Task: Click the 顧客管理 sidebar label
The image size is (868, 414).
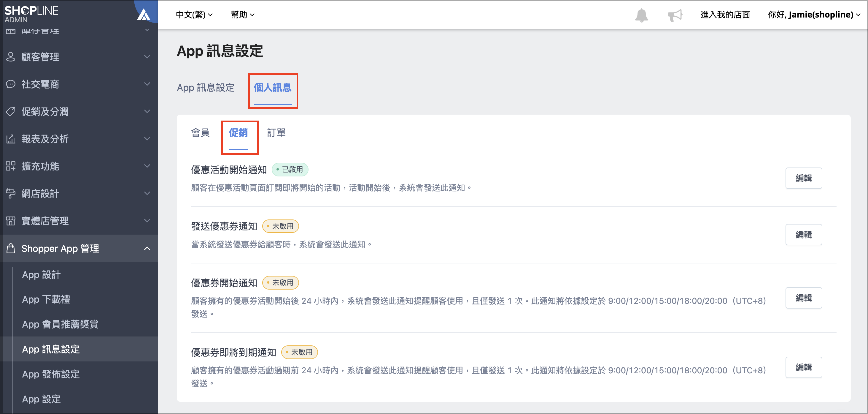Action: coord(40,57)
